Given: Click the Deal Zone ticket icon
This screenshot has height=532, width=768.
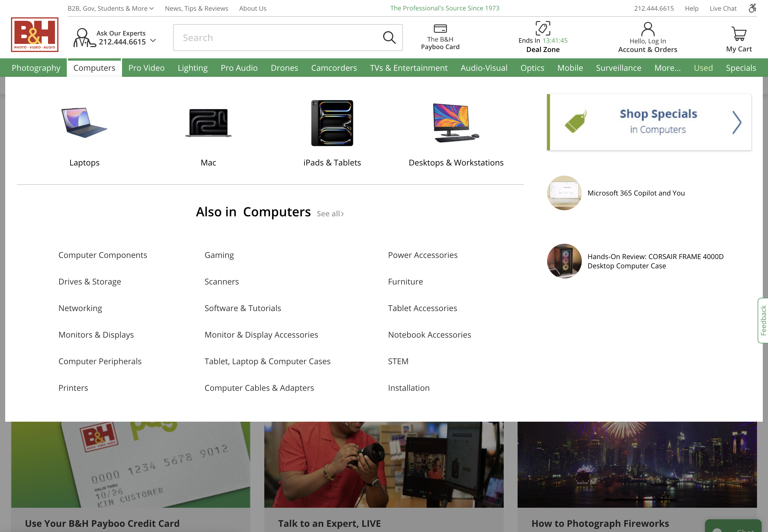Looking at the screenshot, I should click(x=542, y=29).
